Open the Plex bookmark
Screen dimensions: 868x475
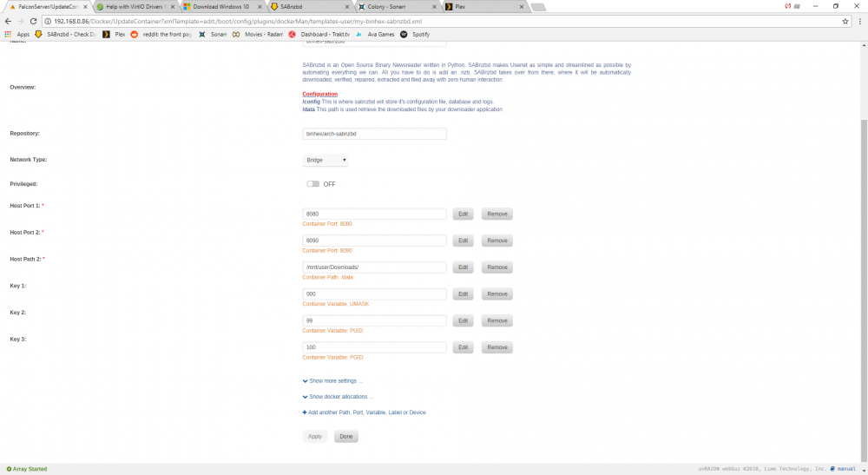coord(114,35)
